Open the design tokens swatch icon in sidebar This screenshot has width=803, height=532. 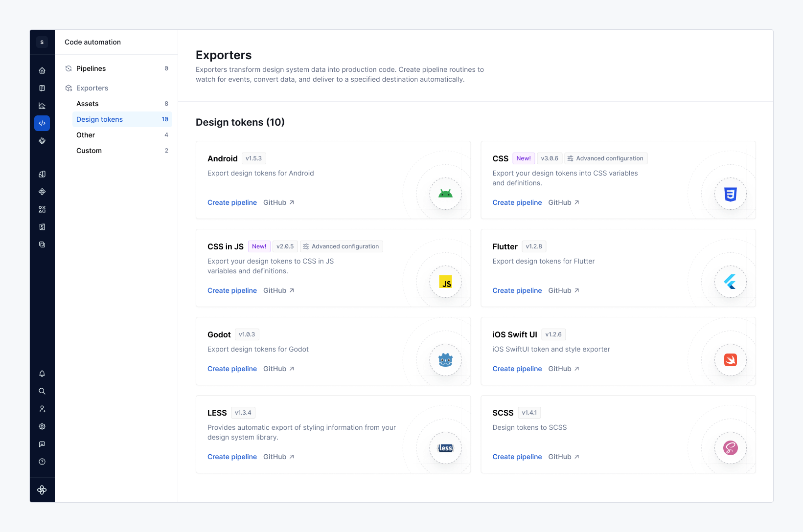[x=42, y=174]
